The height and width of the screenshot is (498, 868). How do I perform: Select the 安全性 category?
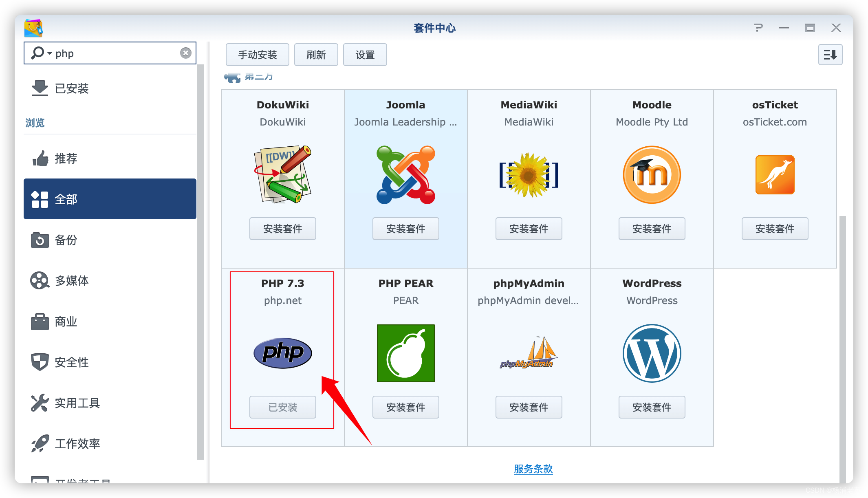(x=110, y=362)
